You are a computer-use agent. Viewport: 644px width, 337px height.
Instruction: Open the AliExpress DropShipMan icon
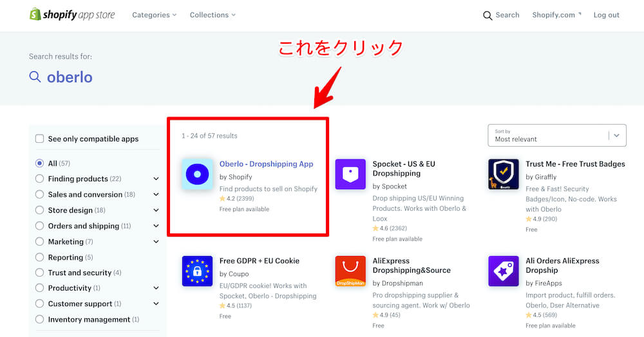point(350,271)
